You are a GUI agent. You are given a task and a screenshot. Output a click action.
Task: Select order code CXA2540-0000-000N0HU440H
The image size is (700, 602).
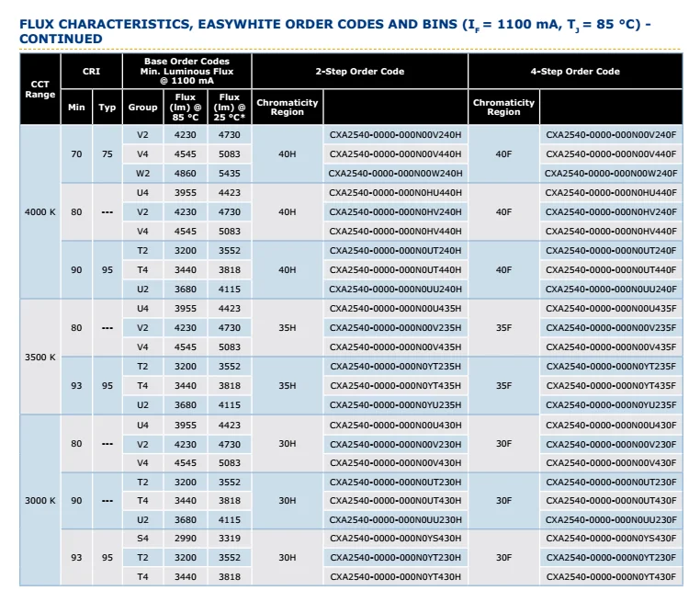tap(396, 193)
